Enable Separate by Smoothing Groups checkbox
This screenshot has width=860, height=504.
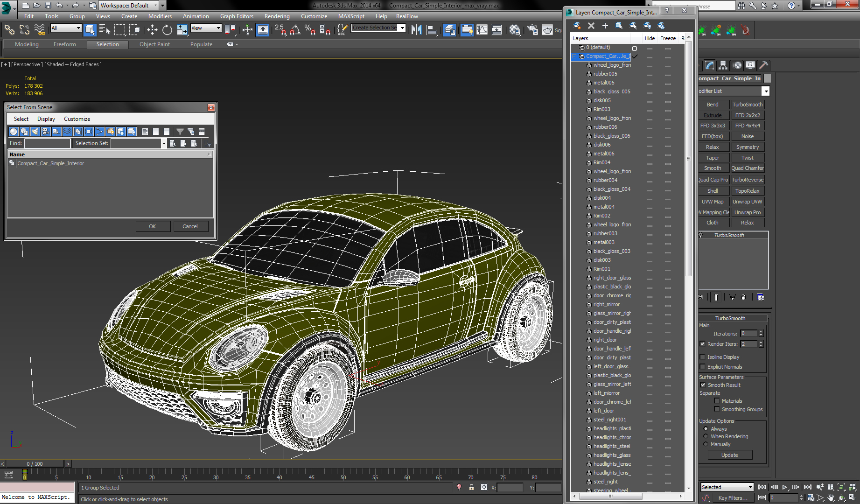pos(717,409)
